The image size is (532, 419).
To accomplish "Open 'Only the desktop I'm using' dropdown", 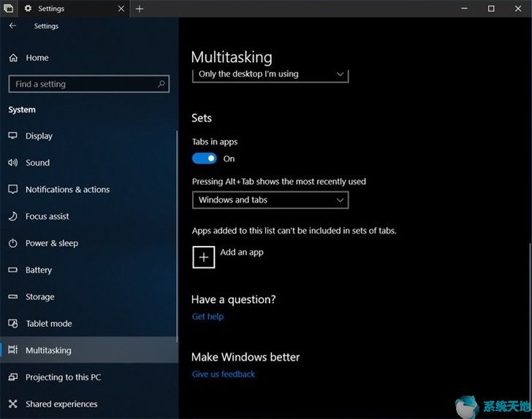I will [x=270, y=74].
